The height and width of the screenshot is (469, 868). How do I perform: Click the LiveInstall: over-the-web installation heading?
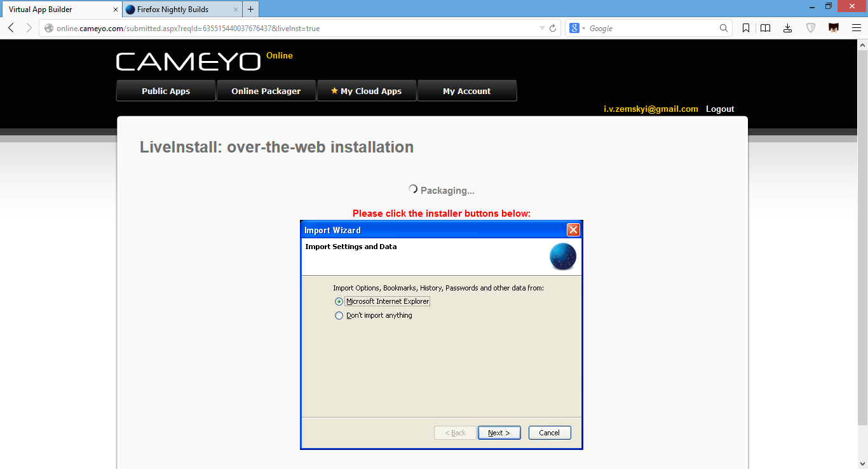pos(276,147)
